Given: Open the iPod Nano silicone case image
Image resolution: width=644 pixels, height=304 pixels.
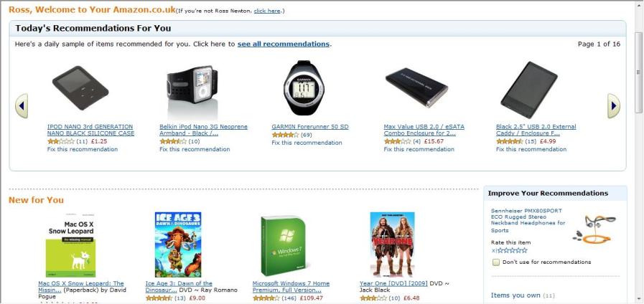Looking at the screenshot, I should (x=80, y=88).
